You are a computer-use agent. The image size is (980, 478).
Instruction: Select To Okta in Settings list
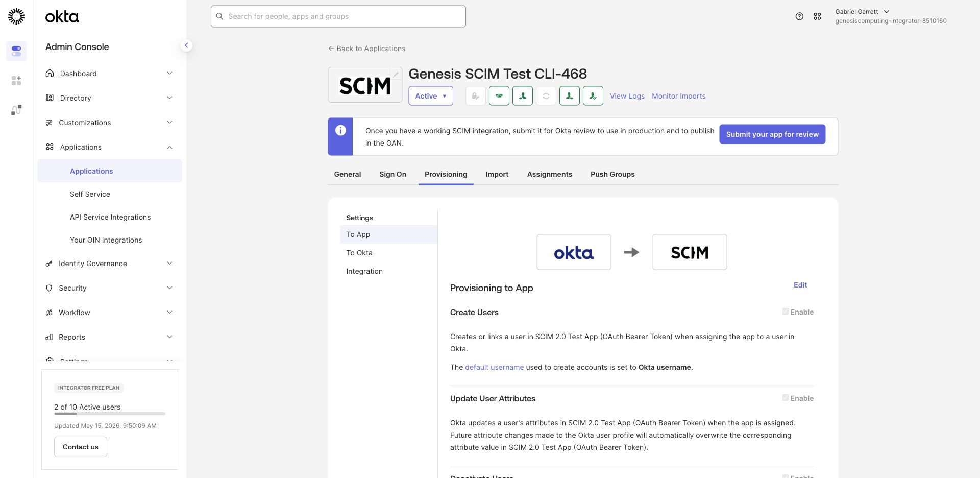click(x=388, y=253)
